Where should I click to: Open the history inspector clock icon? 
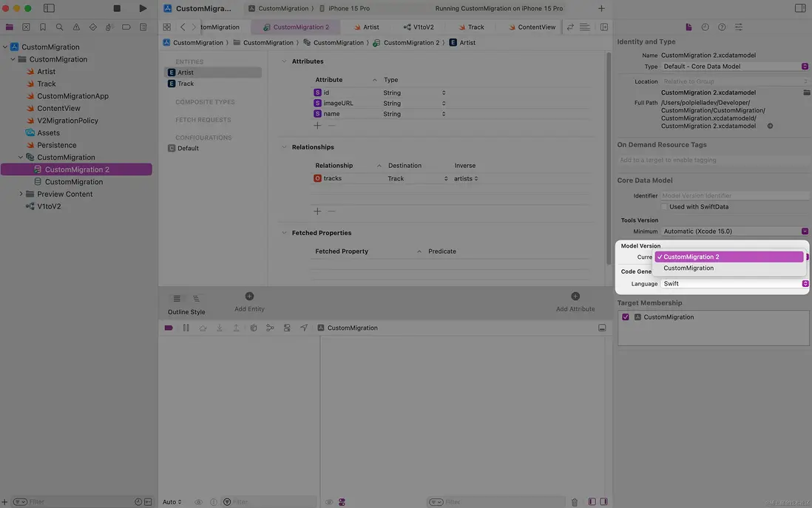coord(706,27)
